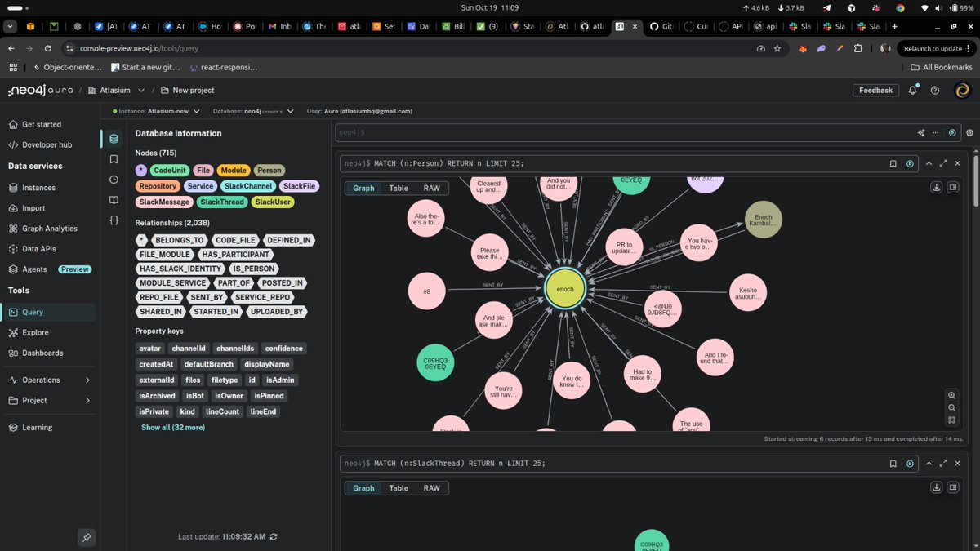Save the Person query with bookmark icon
The height and width of the screenshot is (551, 980).
(x=893, y=163)
